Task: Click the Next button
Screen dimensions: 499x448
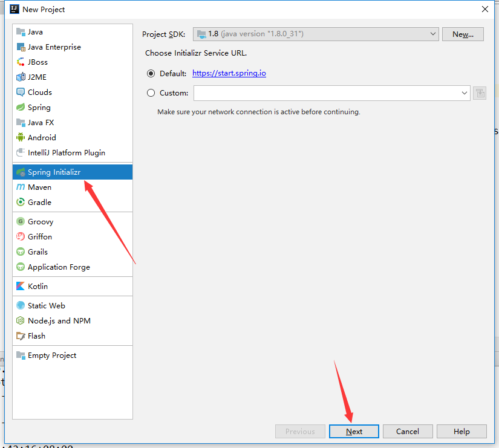Action: (354, 432)
